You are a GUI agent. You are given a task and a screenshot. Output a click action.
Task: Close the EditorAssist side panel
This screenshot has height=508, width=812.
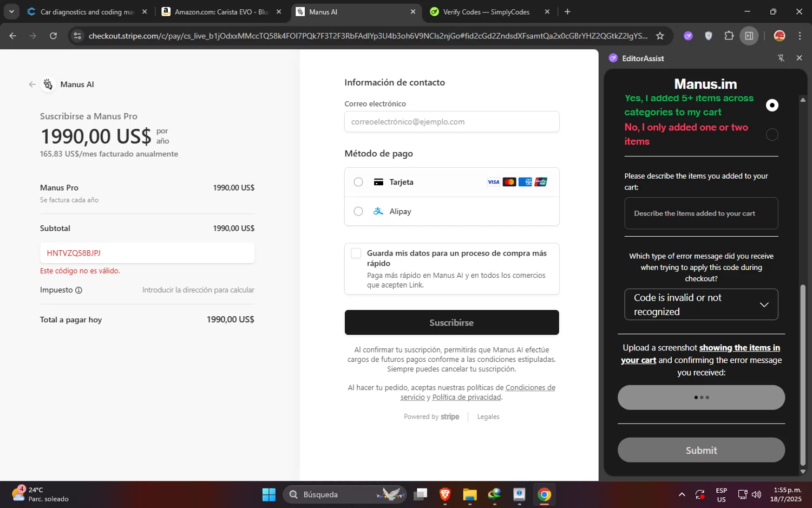(799, 58)
